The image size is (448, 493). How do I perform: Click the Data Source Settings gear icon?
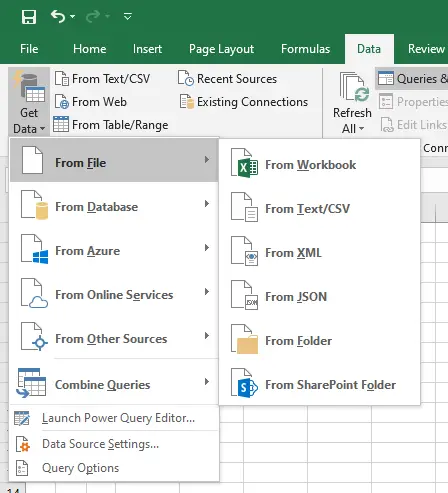[23, 444]
